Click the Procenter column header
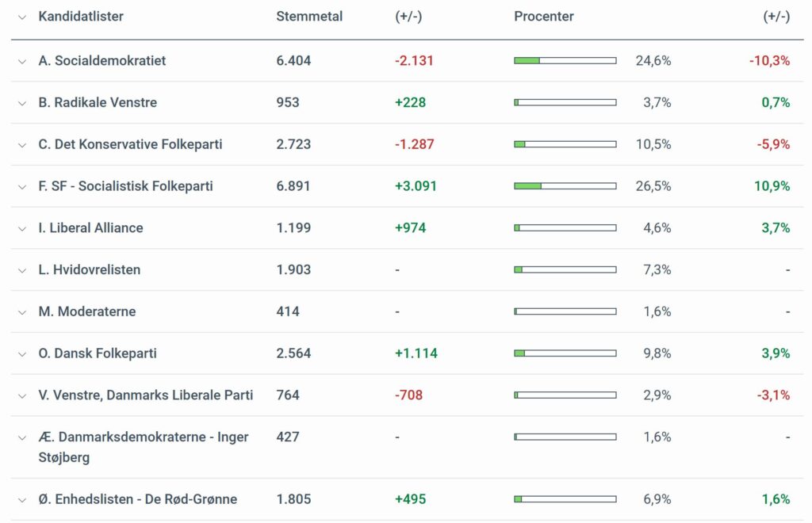This screenshot has height=523, width=812. [544, 17]
